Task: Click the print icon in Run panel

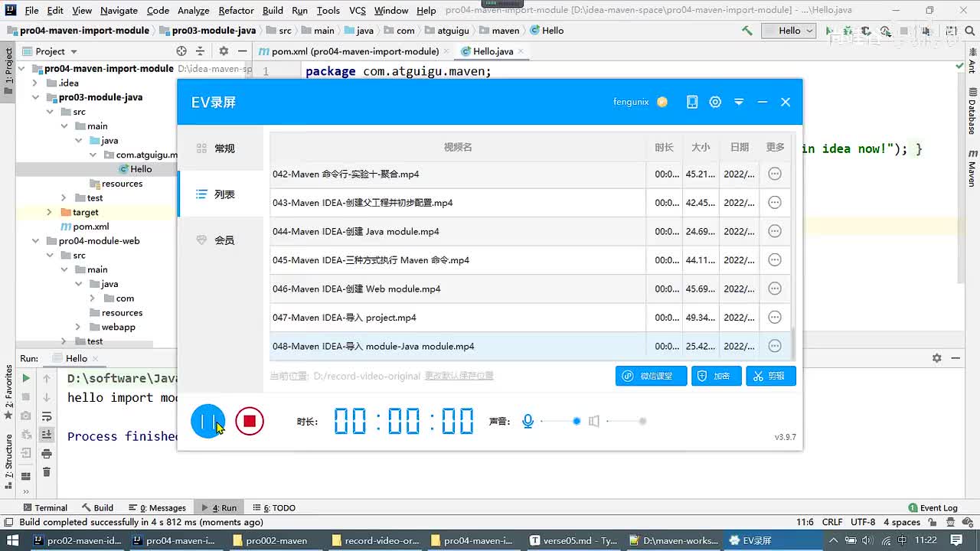Action: (x=47, y=454)
